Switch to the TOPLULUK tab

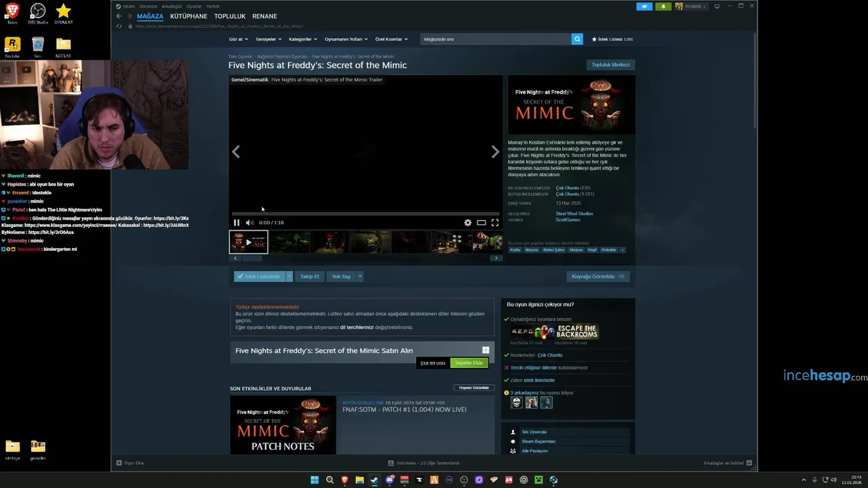pos(230,16)
